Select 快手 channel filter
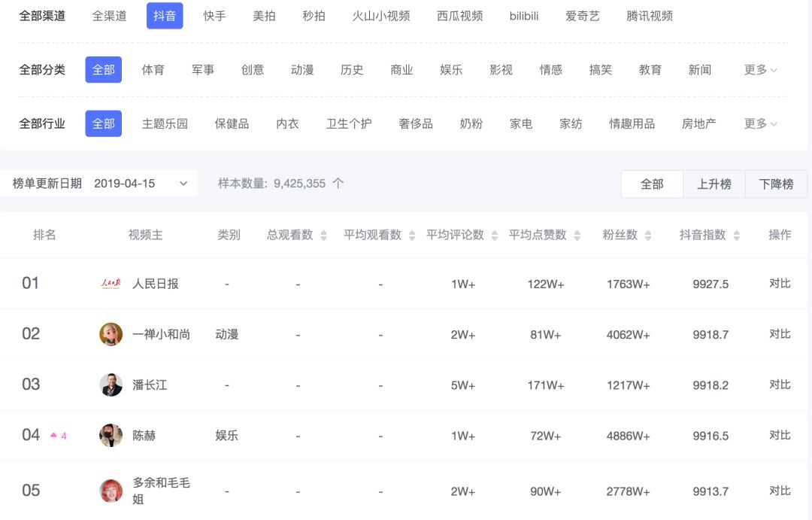Viewport: 812px width, 520px height. click(214, 16)
